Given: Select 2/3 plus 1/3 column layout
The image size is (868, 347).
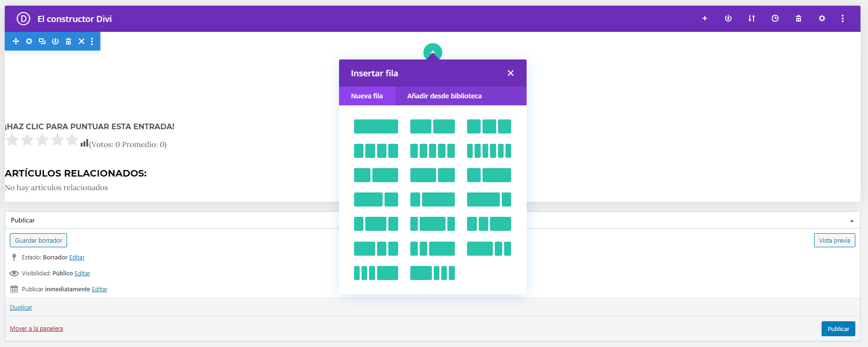Looking at the screenshot, I should (376, 199).
